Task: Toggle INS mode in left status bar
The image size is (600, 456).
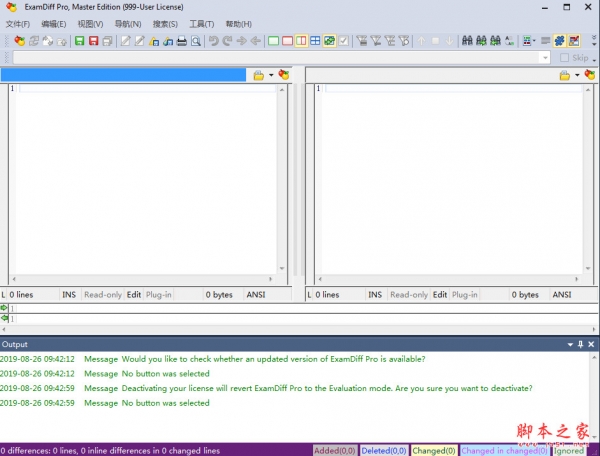Action: 69,295
